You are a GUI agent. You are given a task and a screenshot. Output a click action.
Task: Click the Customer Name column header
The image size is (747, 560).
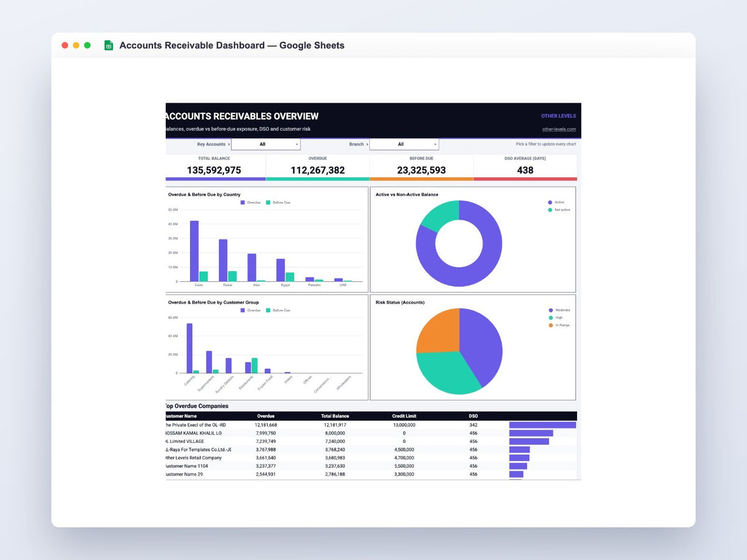point(181,416)
